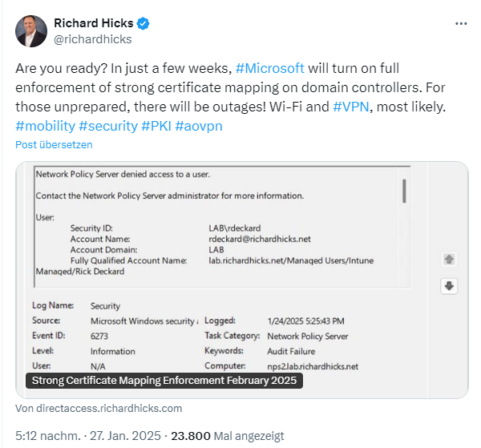
Task: Click the event text box scrollbar
Action: pos(405,191)
